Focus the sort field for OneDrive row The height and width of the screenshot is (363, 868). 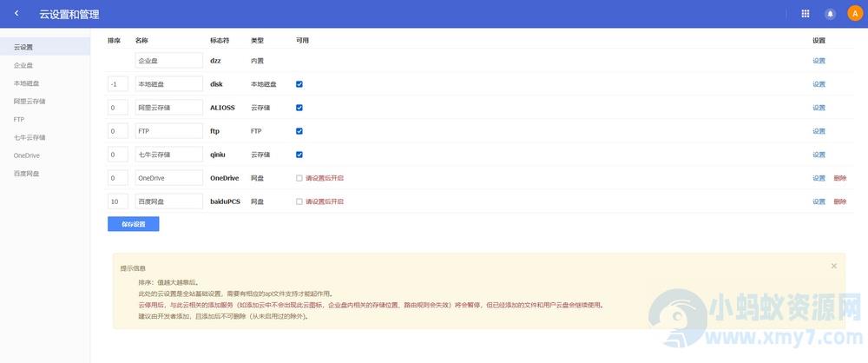click(x=118, y=178)
